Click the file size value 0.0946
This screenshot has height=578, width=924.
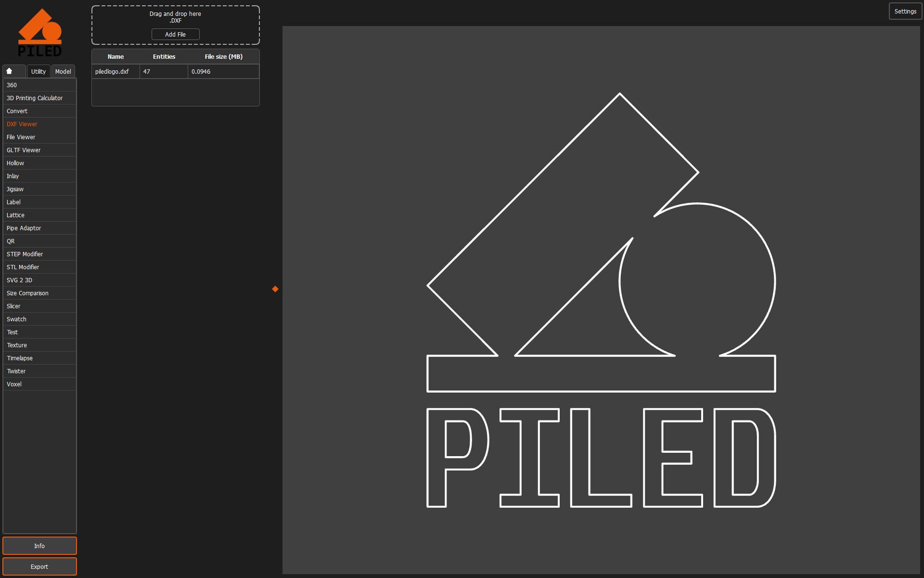click(x=223, y=71)
